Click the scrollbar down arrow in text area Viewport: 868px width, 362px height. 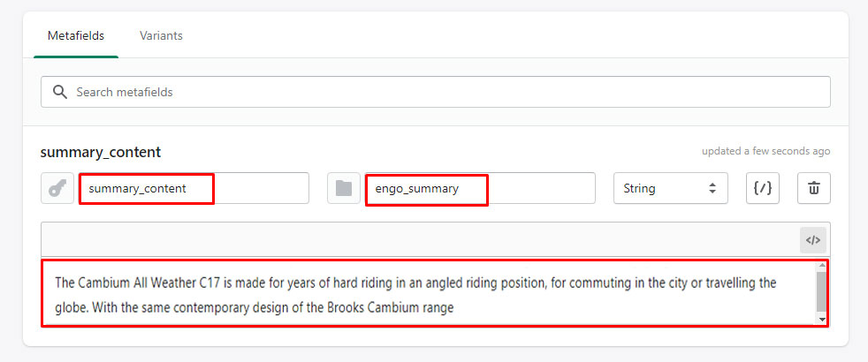(821, 320)
